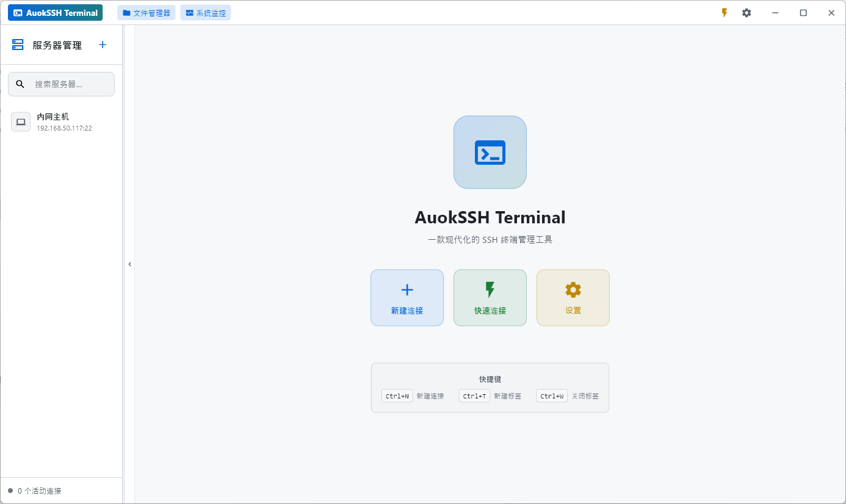Click the Ctrl+T shortcut key badge

(x=474, y=396)
